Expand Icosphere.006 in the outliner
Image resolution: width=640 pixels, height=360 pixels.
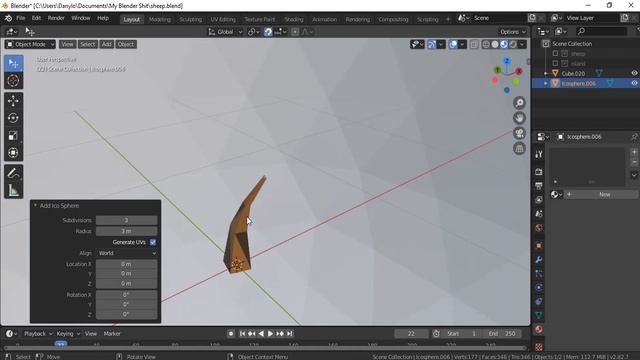click(x=546, y=83)
